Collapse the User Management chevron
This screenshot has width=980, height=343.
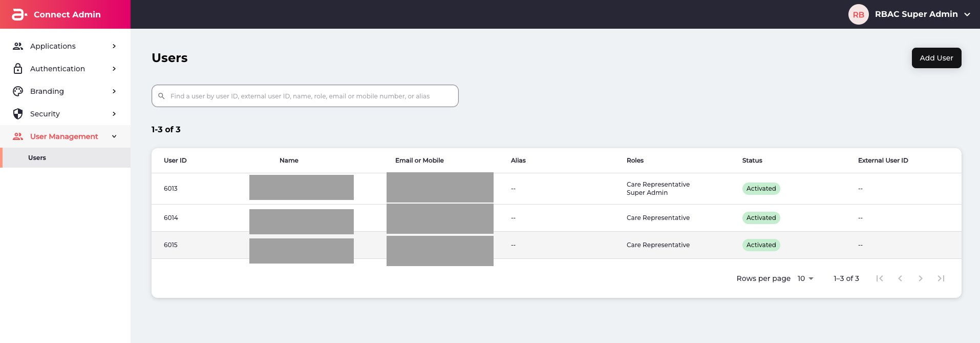click(114, 136)
